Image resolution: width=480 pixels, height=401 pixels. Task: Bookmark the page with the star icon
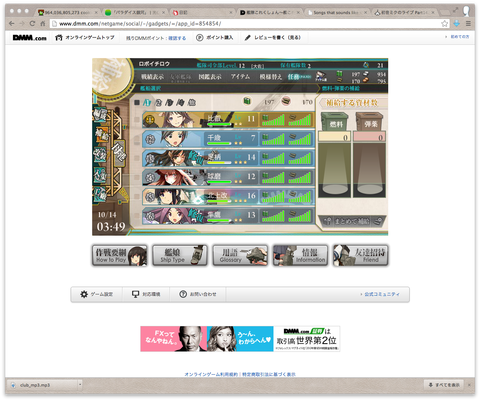coord(444,24)
